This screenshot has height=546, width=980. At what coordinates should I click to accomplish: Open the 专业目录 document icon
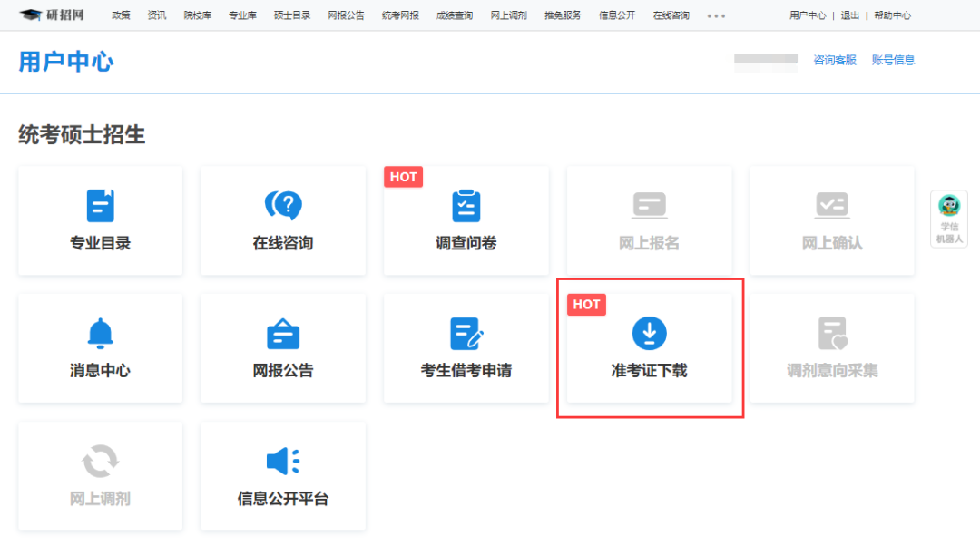point(100,206)
